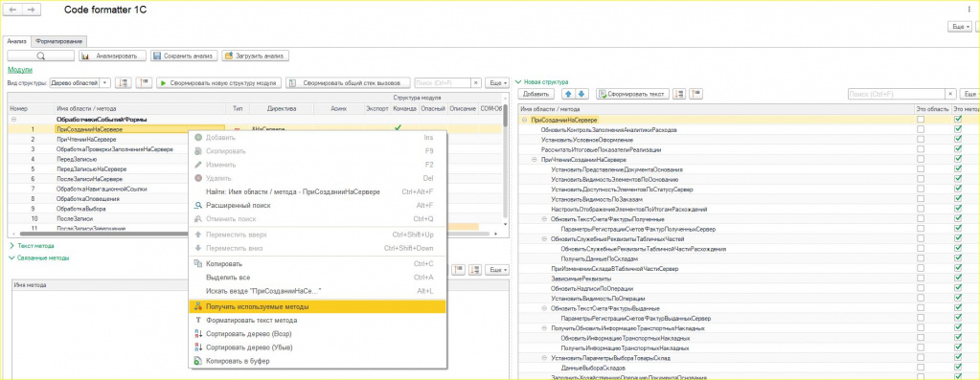Collapse all nodes in Новая структура toolbar
980x380 pixels.
696,94
